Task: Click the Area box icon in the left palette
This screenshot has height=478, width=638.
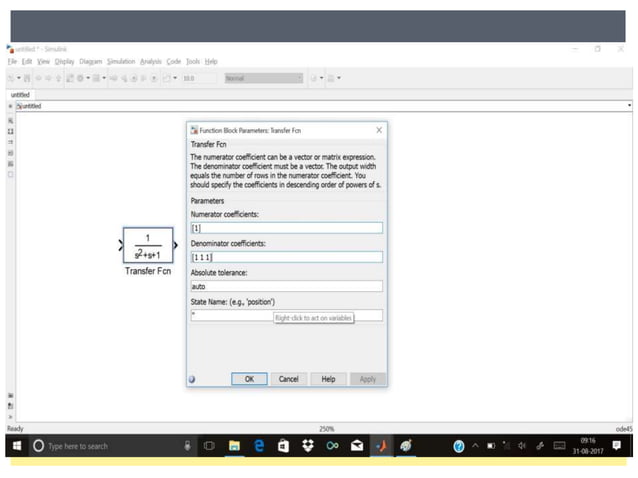Action: point(11,175)
